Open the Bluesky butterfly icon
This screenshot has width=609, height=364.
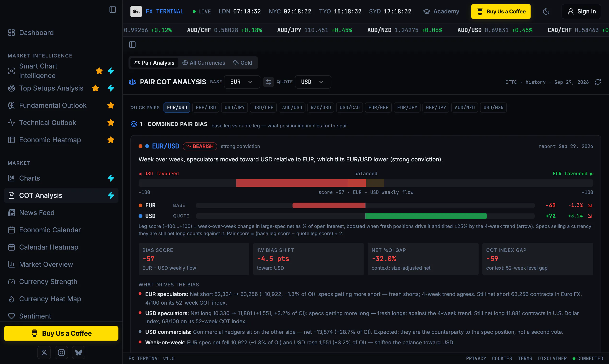click(78, 353)
